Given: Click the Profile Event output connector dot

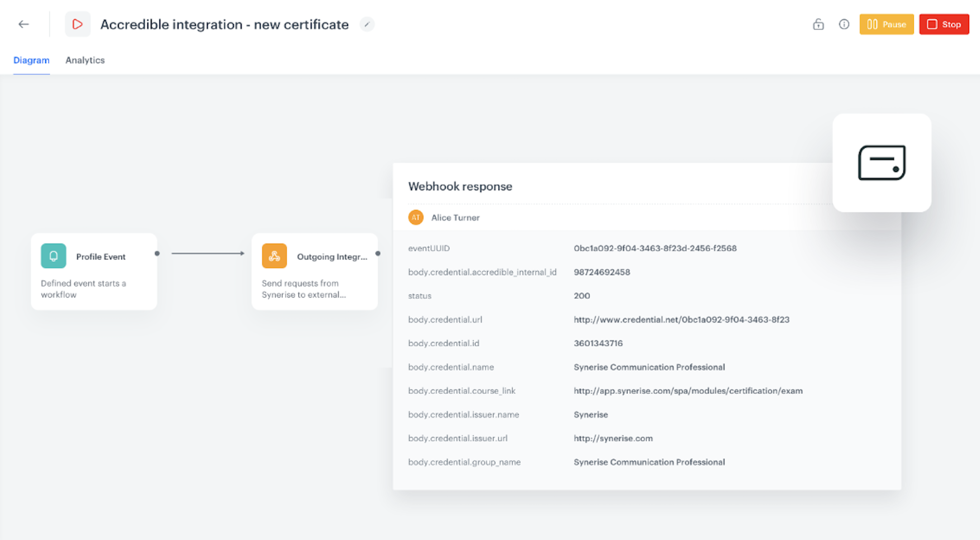Looking at the screenshot, I should tap(157, 253).
